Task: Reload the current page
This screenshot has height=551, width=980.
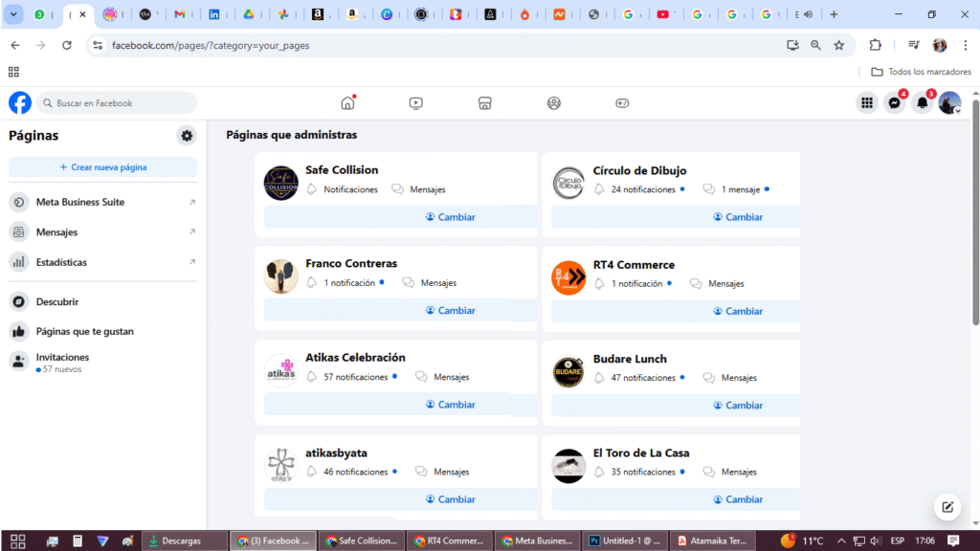Action: [x=67, y=45]
